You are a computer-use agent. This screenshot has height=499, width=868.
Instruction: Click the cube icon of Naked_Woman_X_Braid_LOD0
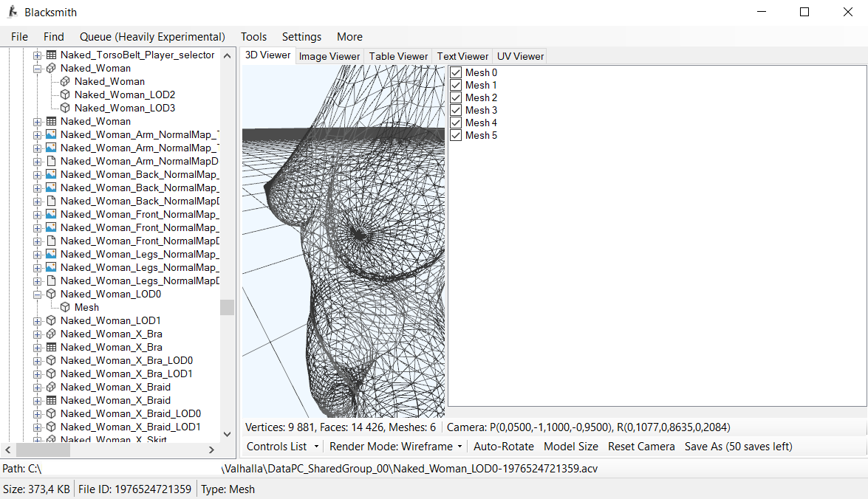tap(51, 413)
